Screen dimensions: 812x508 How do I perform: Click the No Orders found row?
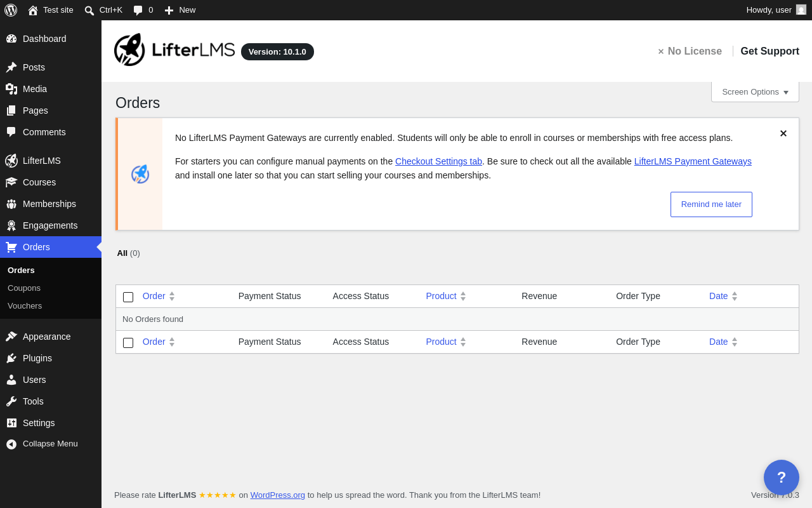(x=457, y=319)
